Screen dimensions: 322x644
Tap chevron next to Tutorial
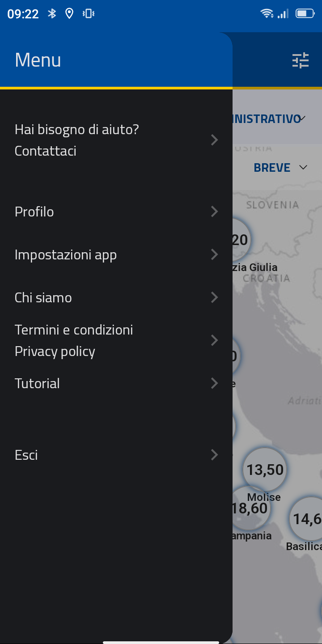(215, 383)
